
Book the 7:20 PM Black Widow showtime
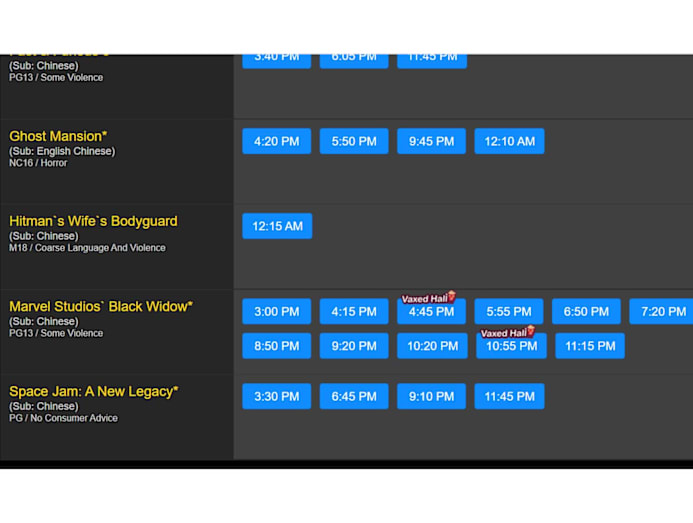(662, 312)
